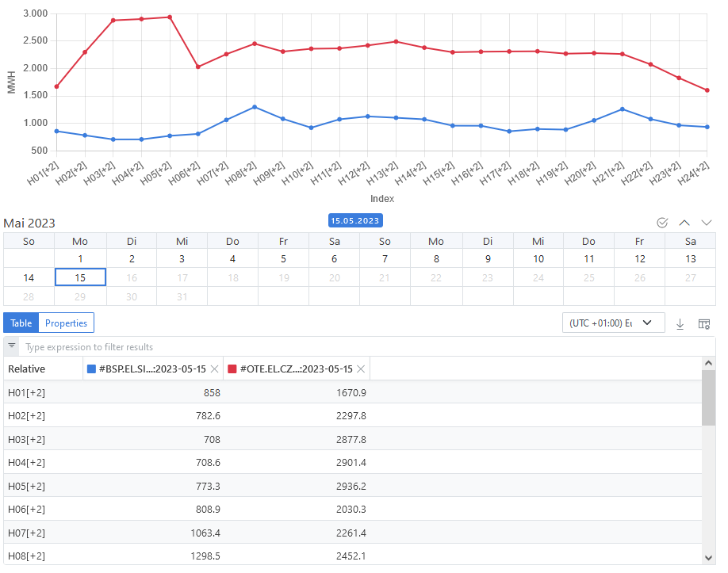Go to next month with down chevron
This screenshot has height=573, width=728.
(x=706, y=223)
